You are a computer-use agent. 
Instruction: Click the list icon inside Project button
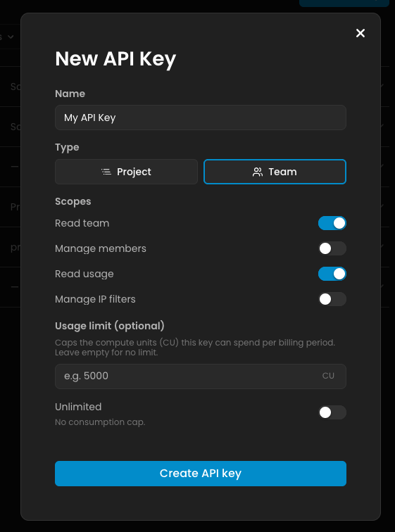coord(106,172)
